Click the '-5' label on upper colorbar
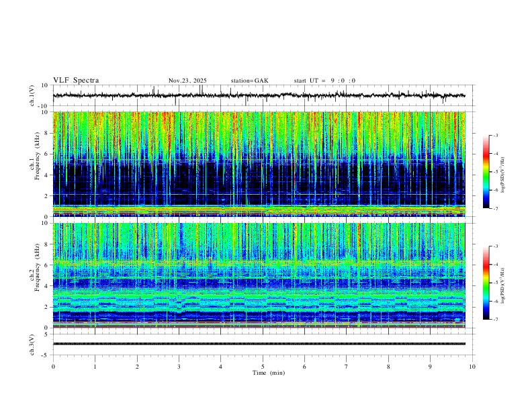The width and height of the screenshot is (532, 411). point(495,172)
